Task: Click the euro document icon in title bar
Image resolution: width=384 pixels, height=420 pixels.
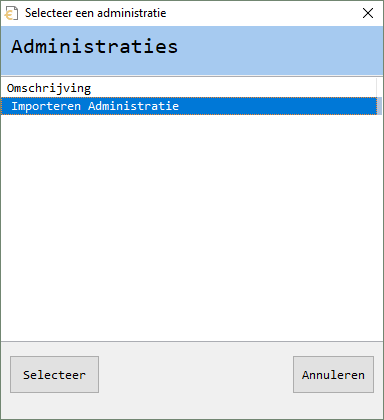Action: click(11, 13)
